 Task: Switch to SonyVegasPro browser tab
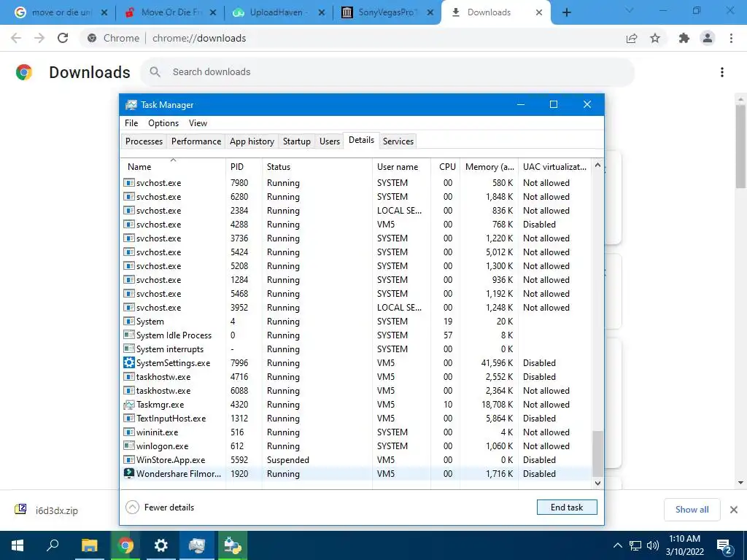[x=387, y=12]
